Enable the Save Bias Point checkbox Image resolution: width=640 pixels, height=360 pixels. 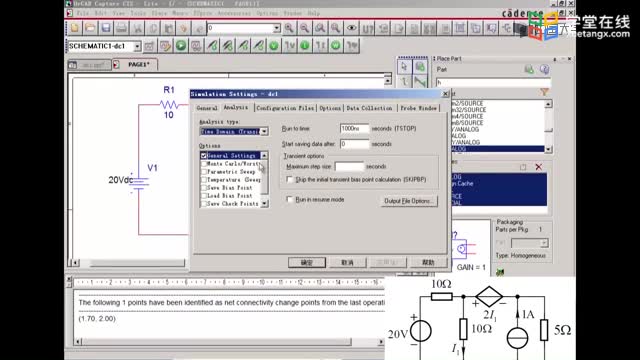click(x=204, y=188)
